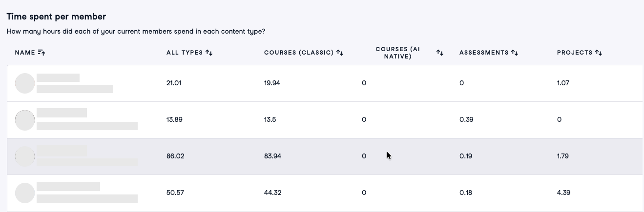
Task: Sort by Courses (Classic) arrows icon
Action: 340,53
